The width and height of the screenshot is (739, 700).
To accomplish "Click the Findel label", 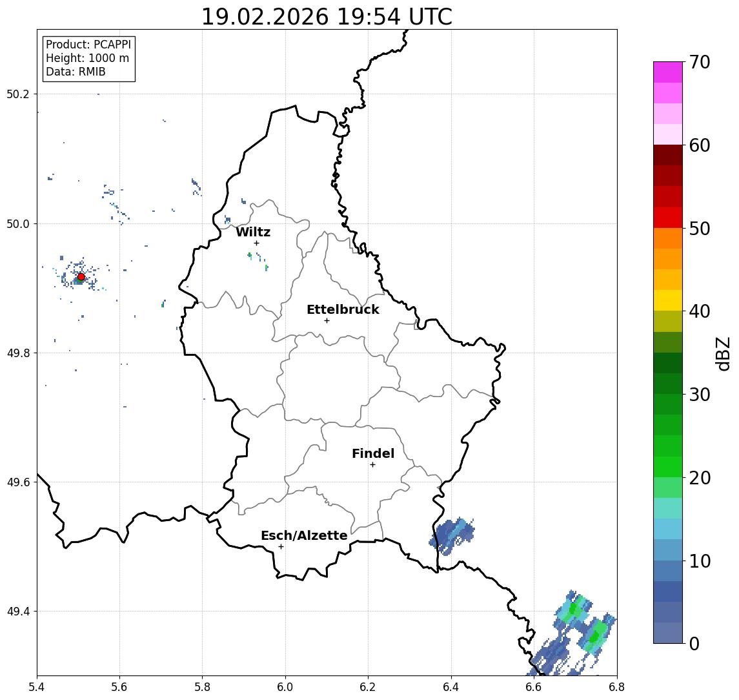I will (x=373, y=453).
